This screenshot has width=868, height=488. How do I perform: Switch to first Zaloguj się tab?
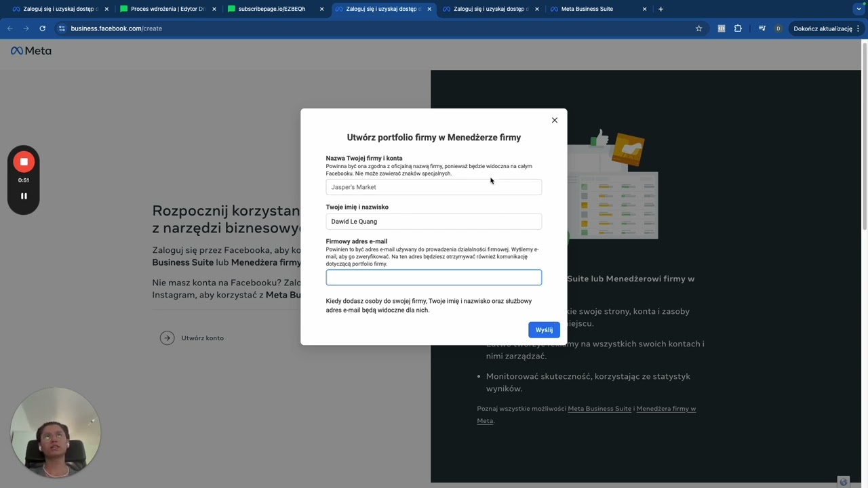tap(60, 9)
